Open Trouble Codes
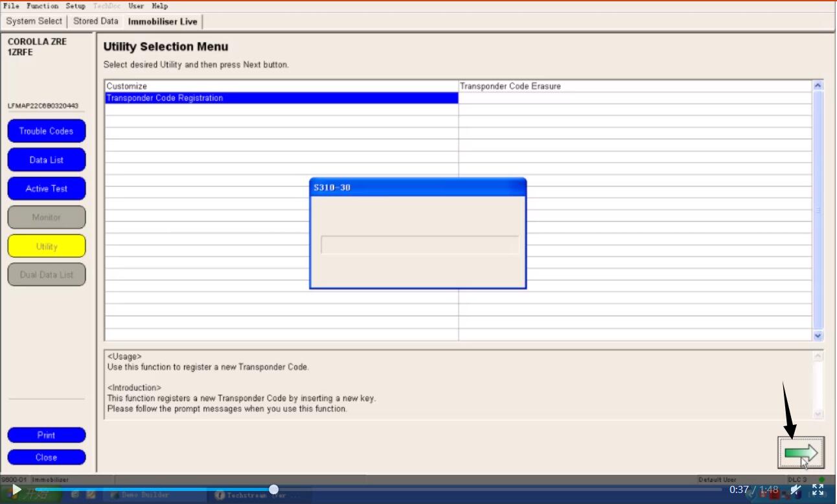The height and width of the screenshot is (504, 837). tap(47, 131)
